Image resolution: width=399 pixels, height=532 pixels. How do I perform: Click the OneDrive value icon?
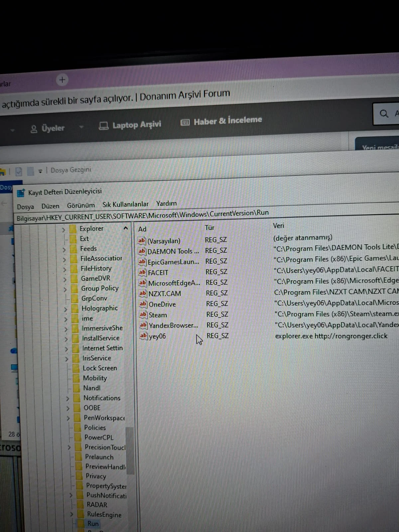point(143,304)
